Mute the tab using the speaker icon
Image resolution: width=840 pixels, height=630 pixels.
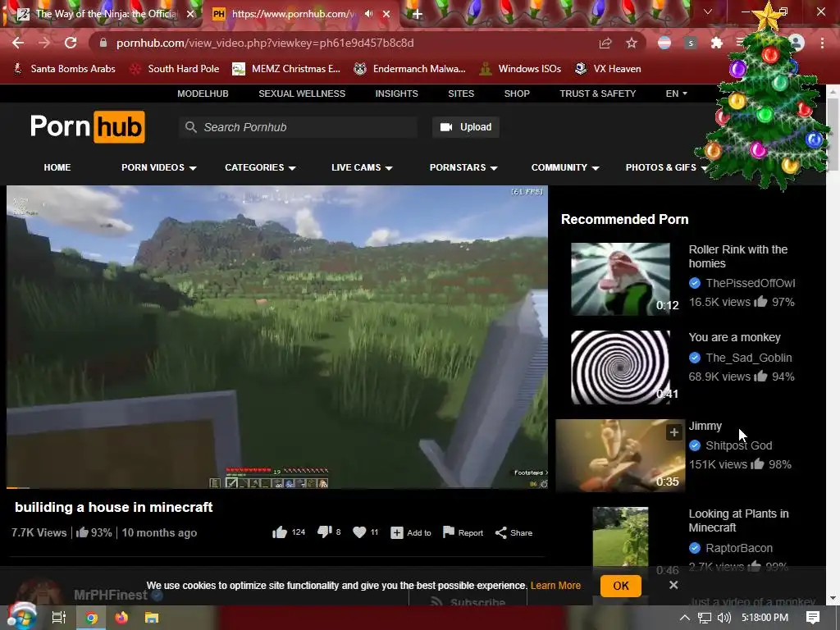368,14
